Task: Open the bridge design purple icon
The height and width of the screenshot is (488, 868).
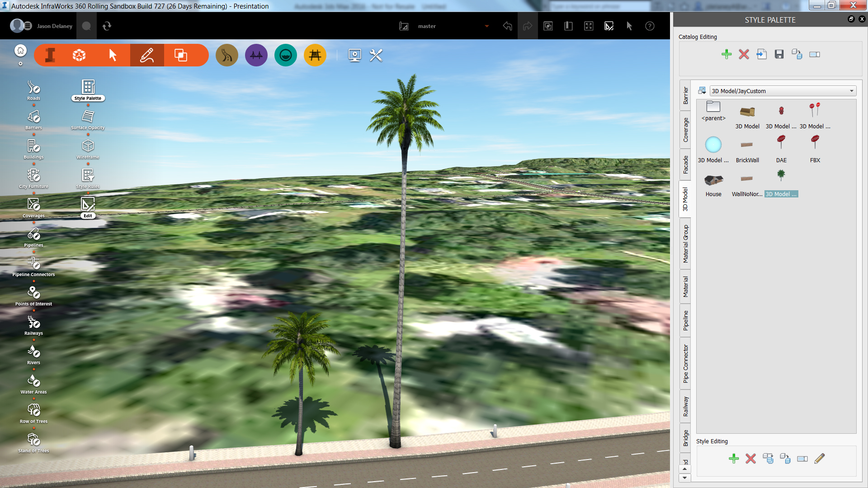Action: coord(256,55)
